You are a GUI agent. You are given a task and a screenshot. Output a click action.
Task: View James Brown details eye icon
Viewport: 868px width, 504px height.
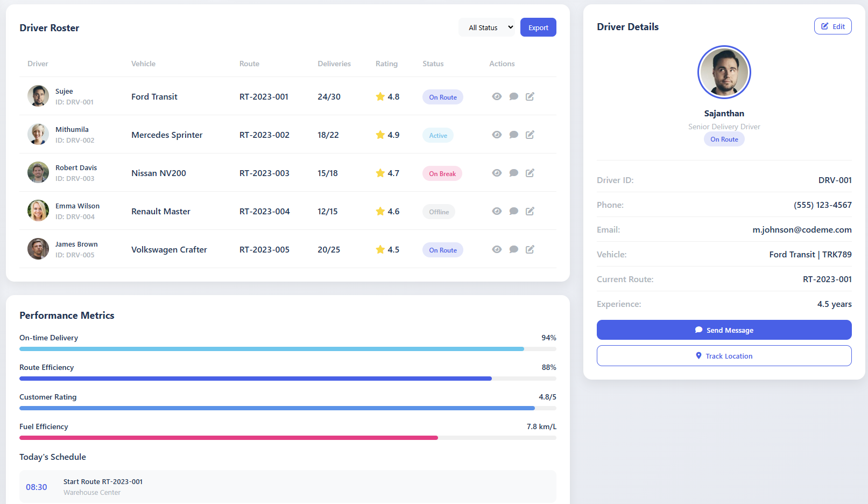click(x=497, y=249)
